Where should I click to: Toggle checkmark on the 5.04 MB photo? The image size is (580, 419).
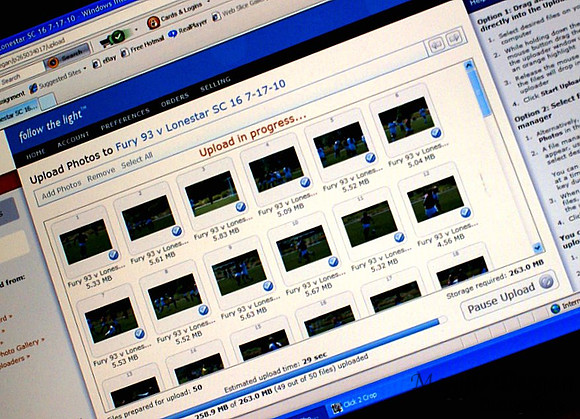pos(436,133)
